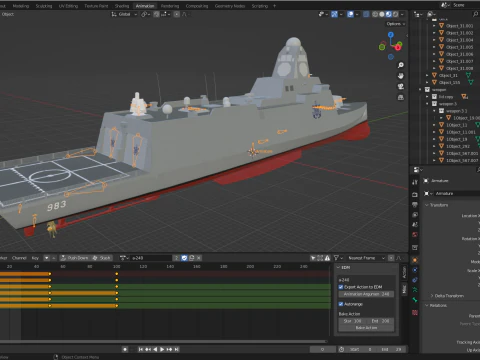Expand Object_155 in the outliner
480x360 pixels.
[x=427, y=82]
